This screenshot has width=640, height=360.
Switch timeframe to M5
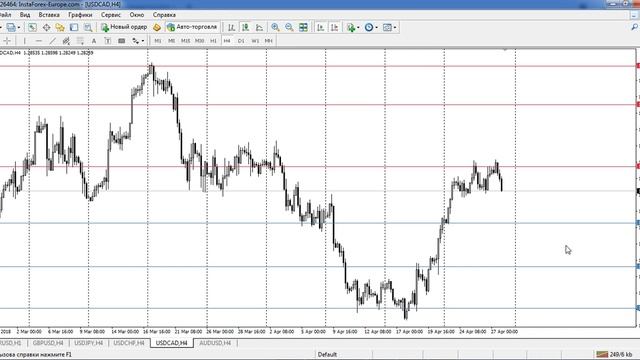point(171,41)
